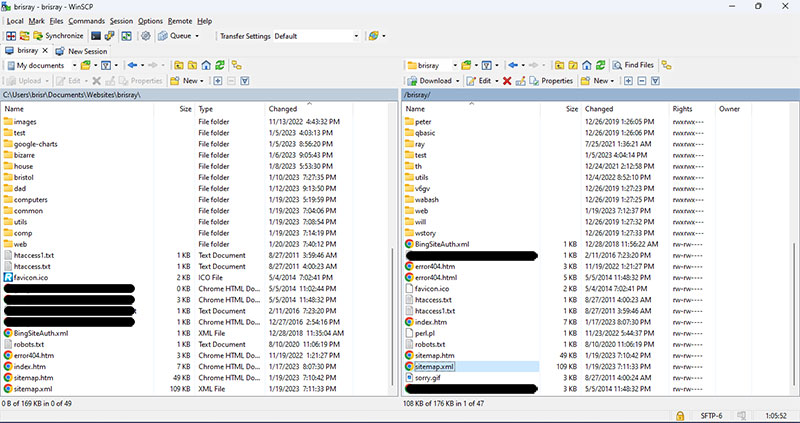
Task: Open the Options menu
Action: pyautogui.click(x=150, y=21)
